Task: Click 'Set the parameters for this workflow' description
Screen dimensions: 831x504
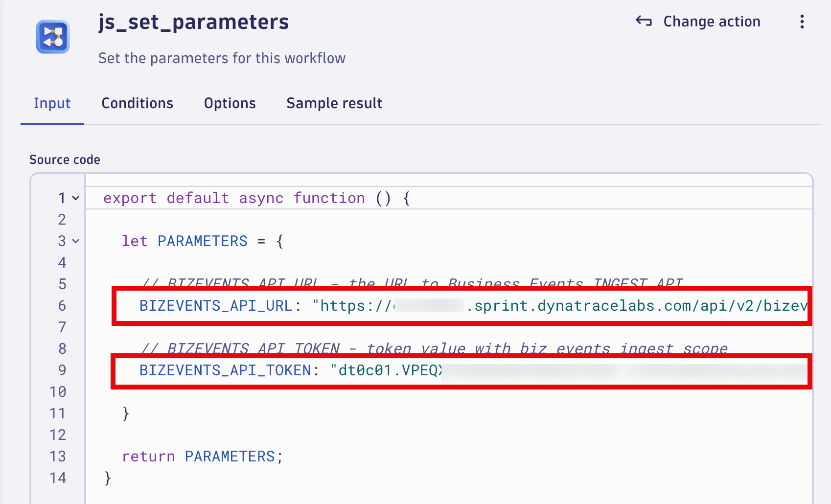Action: pos(222,58)
